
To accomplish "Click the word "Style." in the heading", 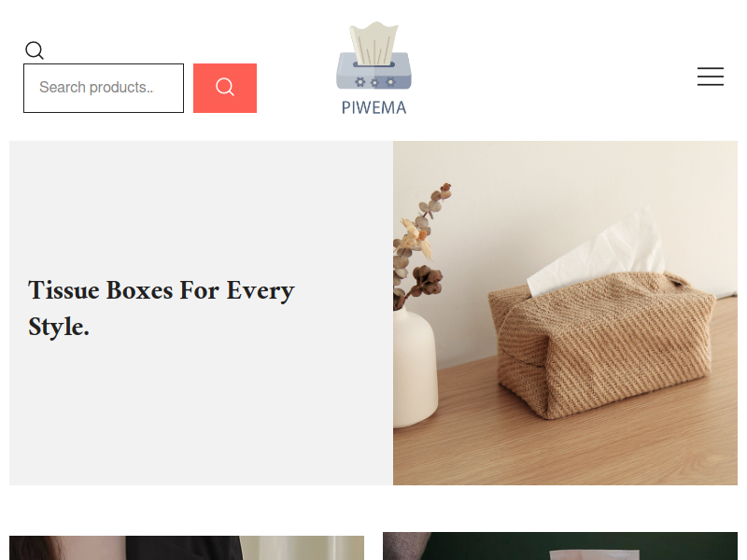I will [x=59, y=328].
